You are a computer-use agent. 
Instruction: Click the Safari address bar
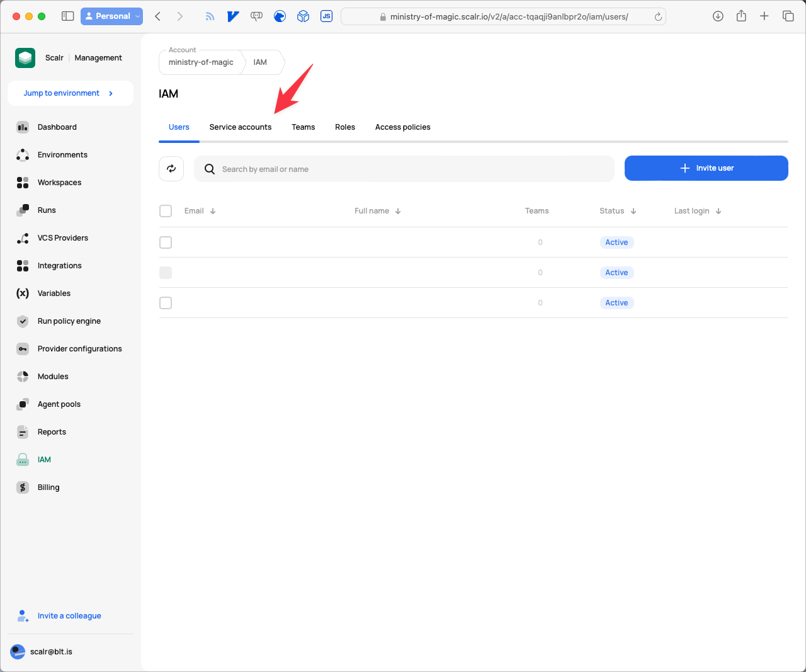503,16
